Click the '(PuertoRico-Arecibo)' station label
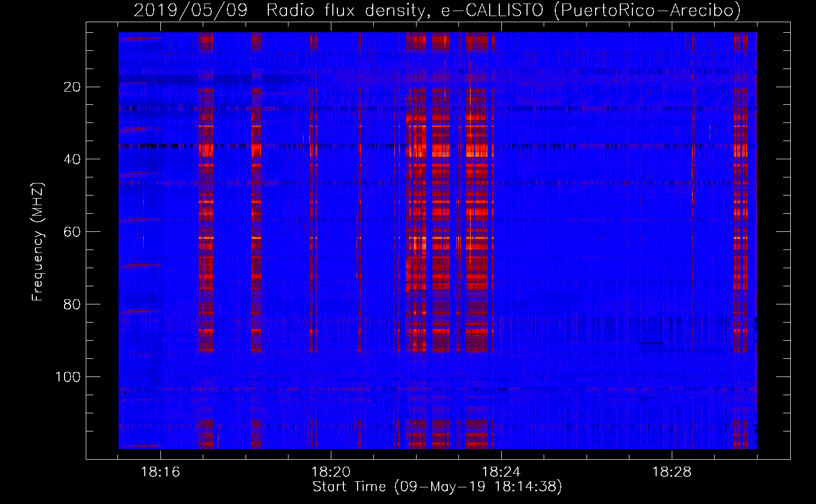This screenshot has width=816, height=504. tap(647, 10)
